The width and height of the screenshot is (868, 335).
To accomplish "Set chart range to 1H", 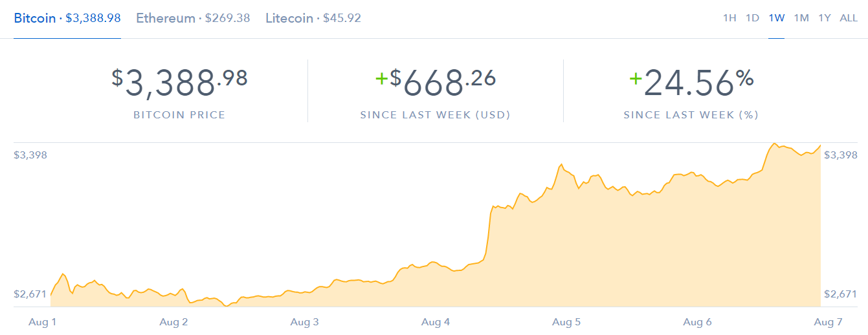I will click(729, 18).
